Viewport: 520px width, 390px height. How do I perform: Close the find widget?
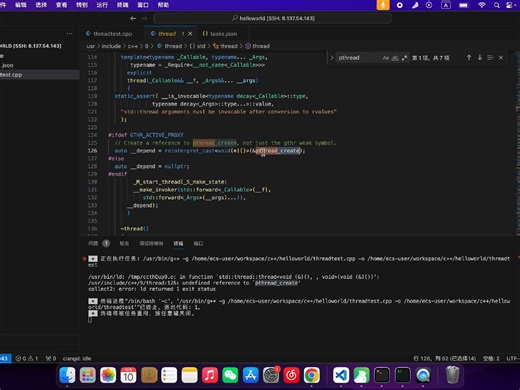click(x=501, y=58)
